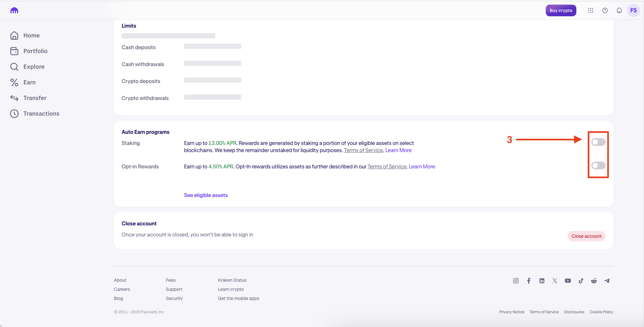Enable the Staking auto earn toggle
This screenshot has width=644, height=327.
tap(598, 142)
